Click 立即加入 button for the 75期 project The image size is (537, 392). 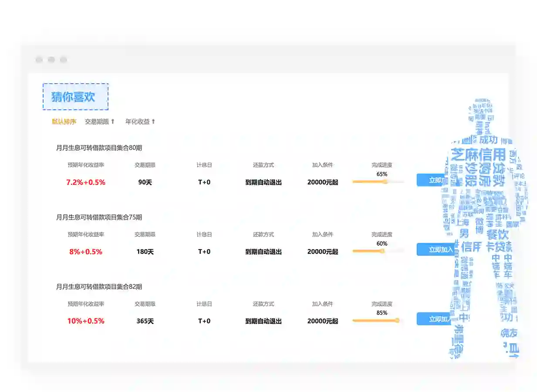436,249
